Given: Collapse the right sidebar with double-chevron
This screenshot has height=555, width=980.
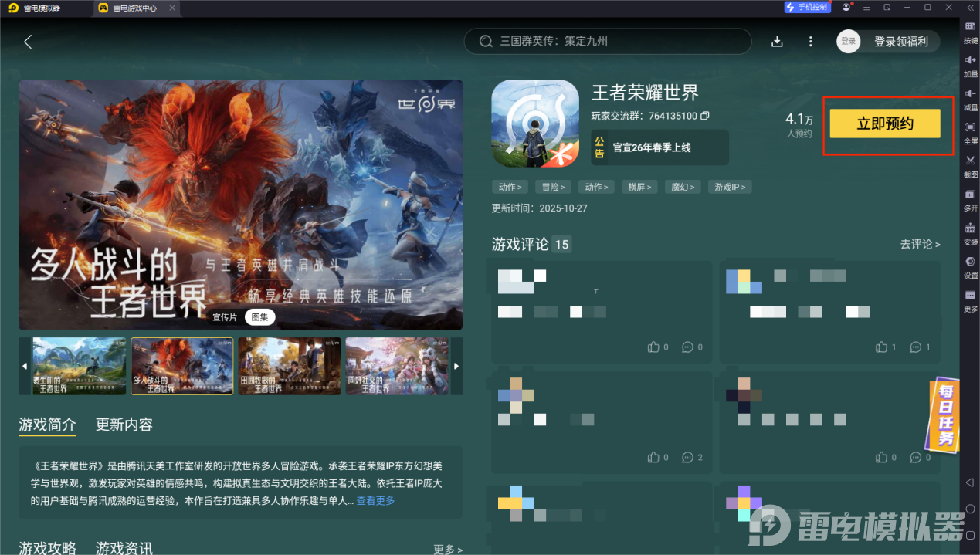Looking at the screenshot, I should [x=970, y=7].
